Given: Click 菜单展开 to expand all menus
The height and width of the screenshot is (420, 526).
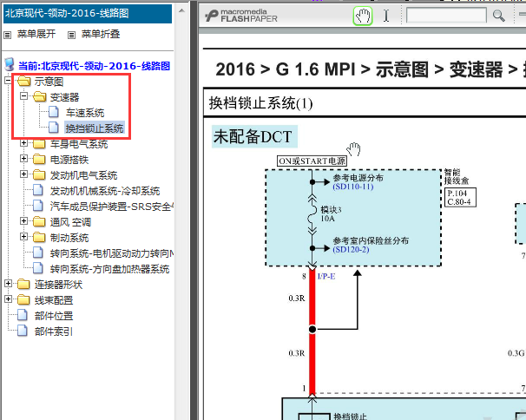Looking at the screenshot, I should [36, 34].
